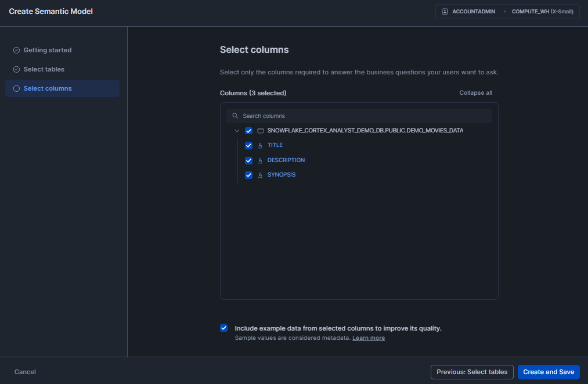Click the search magnifier icon in columns search
The width and height of the screenshot is (588, 384).
click(x=235, y=116)
